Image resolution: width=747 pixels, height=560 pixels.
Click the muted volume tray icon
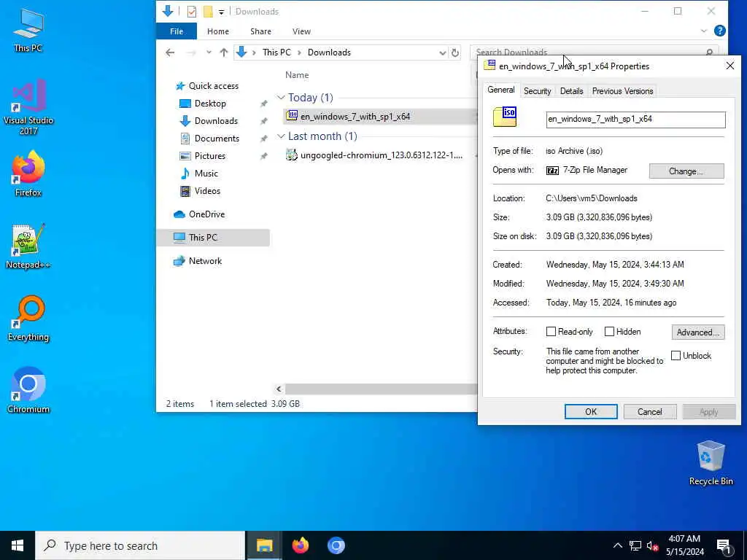click(653, 545)
